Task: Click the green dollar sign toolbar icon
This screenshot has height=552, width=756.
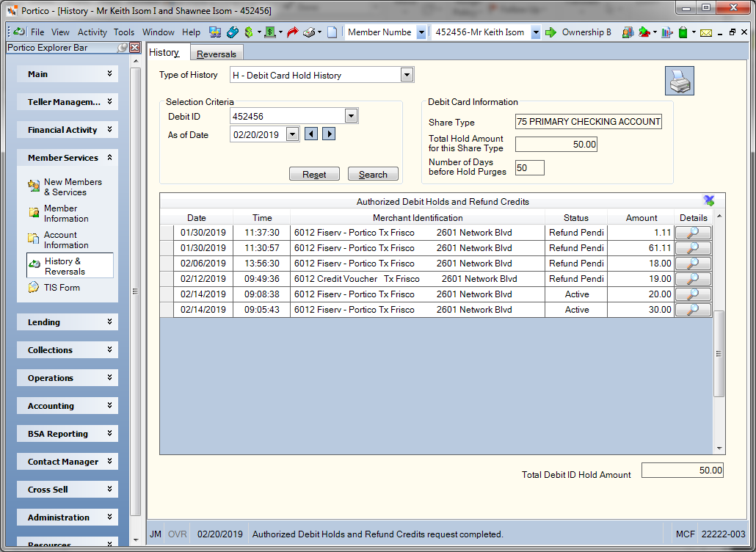Action: click(x=249, y=32)
